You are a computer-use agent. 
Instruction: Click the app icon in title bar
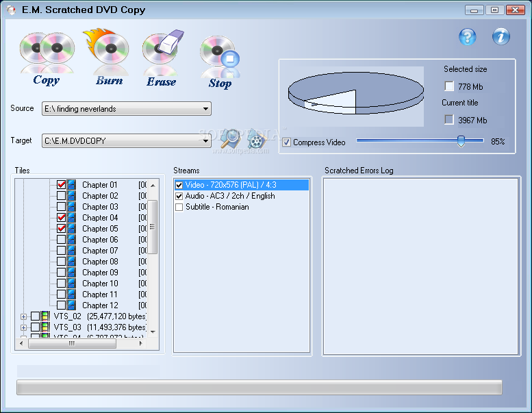[x=11, y=10]
